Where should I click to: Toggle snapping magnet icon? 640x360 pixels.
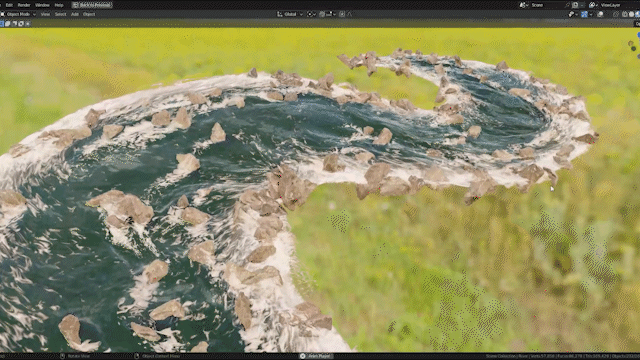point(322,14)
